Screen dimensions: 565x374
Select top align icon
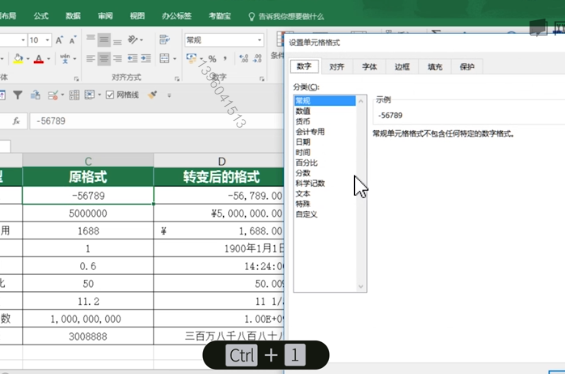(x=90, y=39)
